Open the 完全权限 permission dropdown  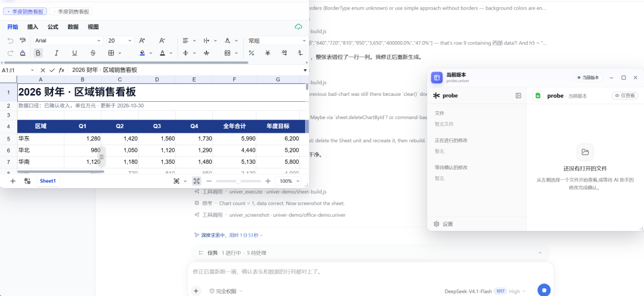[226, 291]
